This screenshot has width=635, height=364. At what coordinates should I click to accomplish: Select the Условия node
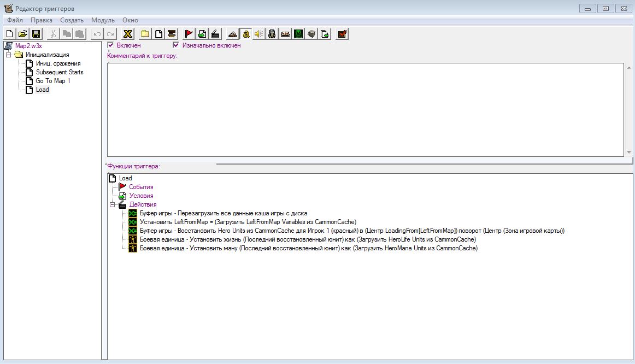141,196
